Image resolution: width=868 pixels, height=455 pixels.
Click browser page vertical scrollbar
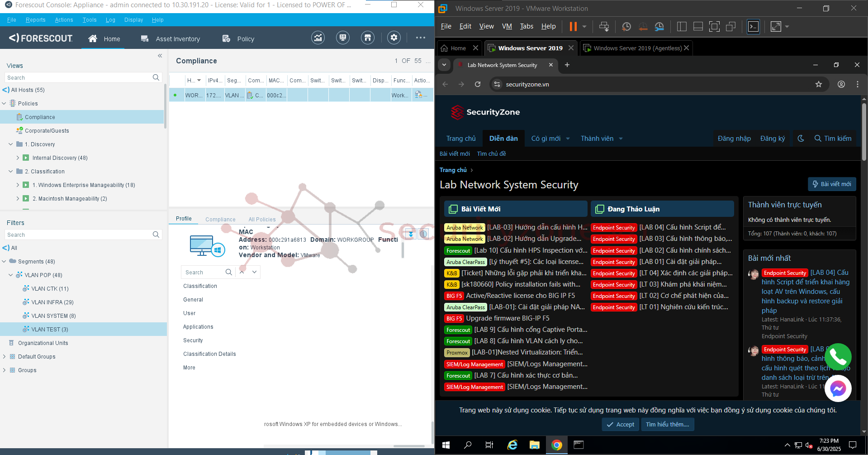tap(864, 131)
